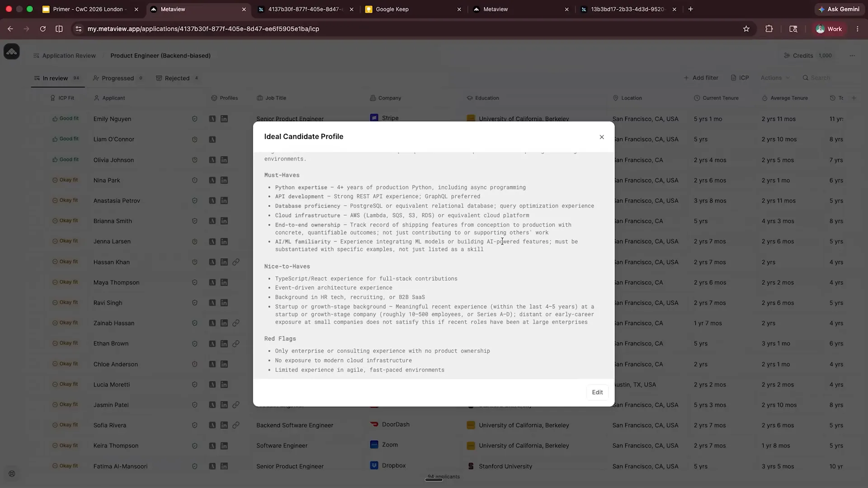Screen dimensions: 868x488
Task: Close the Ideal Candidate Profile dialog
Action: pos(602,137)
